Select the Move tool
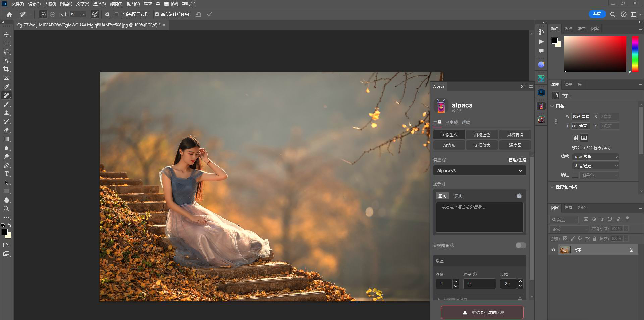This screenshot has width=644, height=320. click(6, 35)
